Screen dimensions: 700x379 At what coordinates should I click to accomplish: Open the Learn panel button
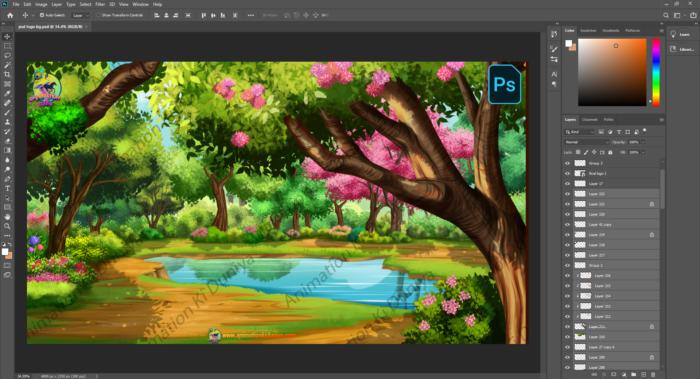(680, 34)
